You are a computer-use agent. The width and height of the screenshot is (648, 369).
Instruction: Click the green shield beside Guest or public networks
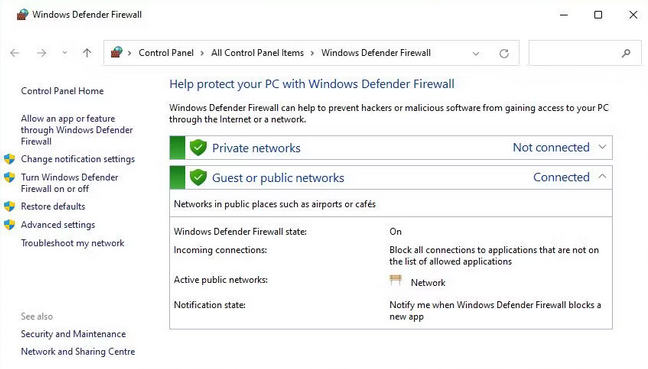(x=198, y=177)
